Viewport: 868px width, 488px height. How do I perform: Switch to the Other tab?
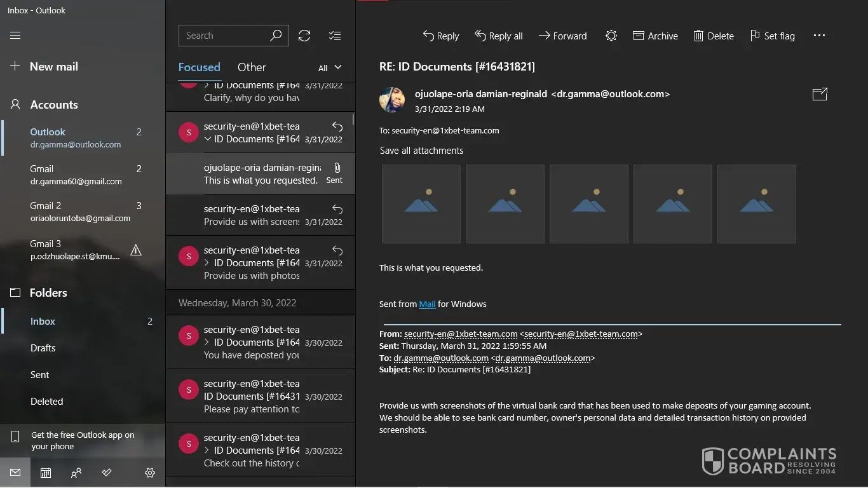tap(252, 67)
